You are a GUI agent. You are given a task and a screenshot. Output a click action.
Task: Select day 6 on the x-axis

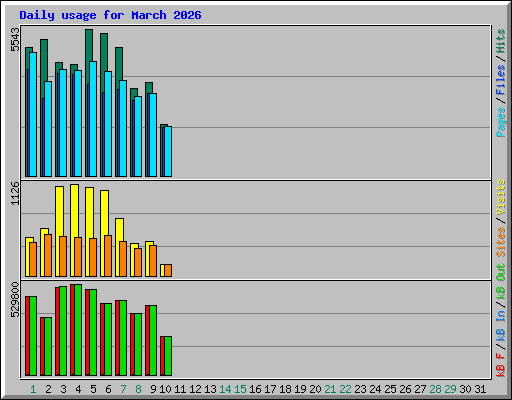pyautogui.click(x=108, y=389)
